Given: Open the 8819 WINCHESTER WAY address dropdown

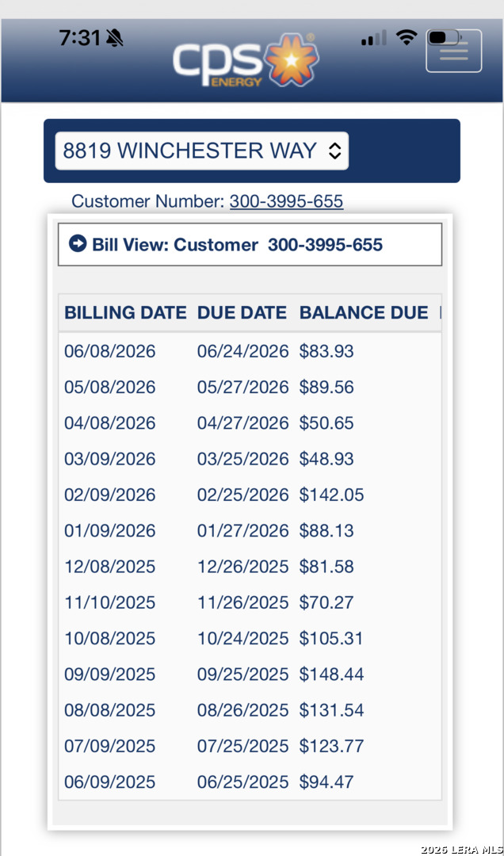Looking at the screenshot, I should pos(201,151).
